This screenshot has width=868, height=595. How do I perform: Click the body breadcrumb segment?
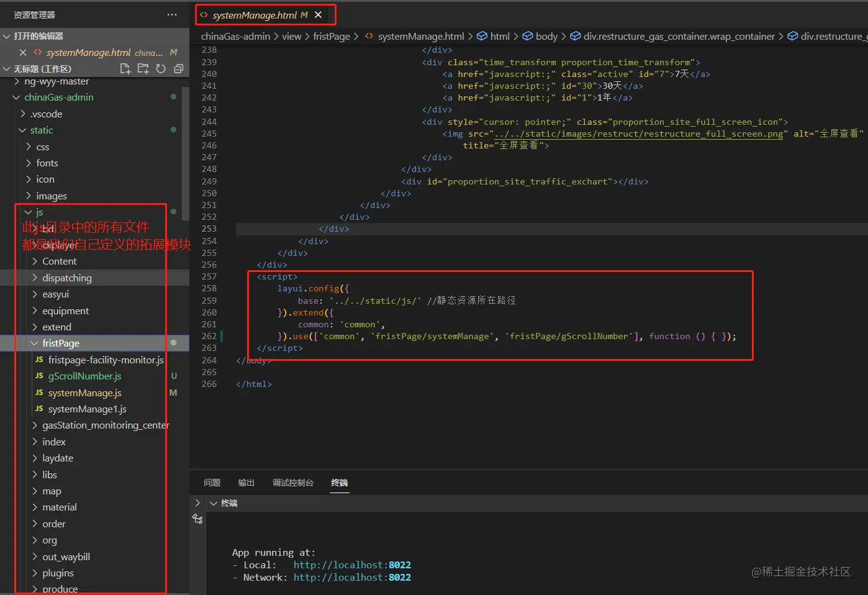pyautogui.click(x=546, y=37)
